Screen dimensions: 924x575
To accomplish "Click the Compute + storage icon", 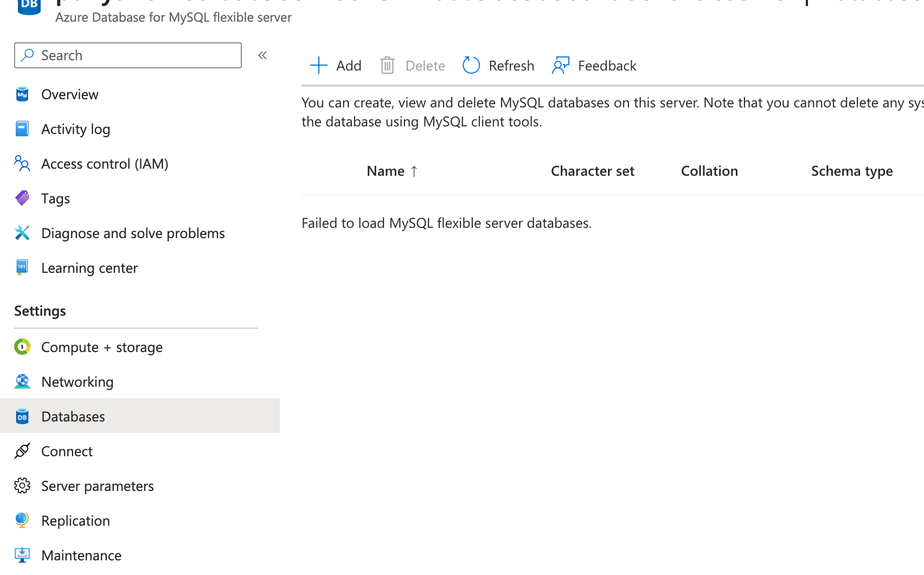I will [22, 347].
